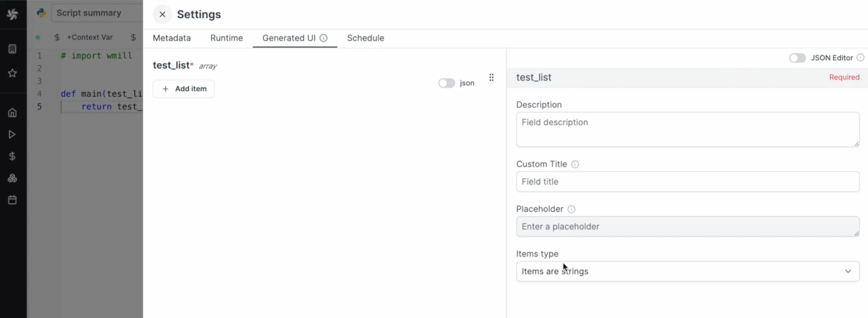
Task: Click the Description text area
Action: tap(688, 130)
